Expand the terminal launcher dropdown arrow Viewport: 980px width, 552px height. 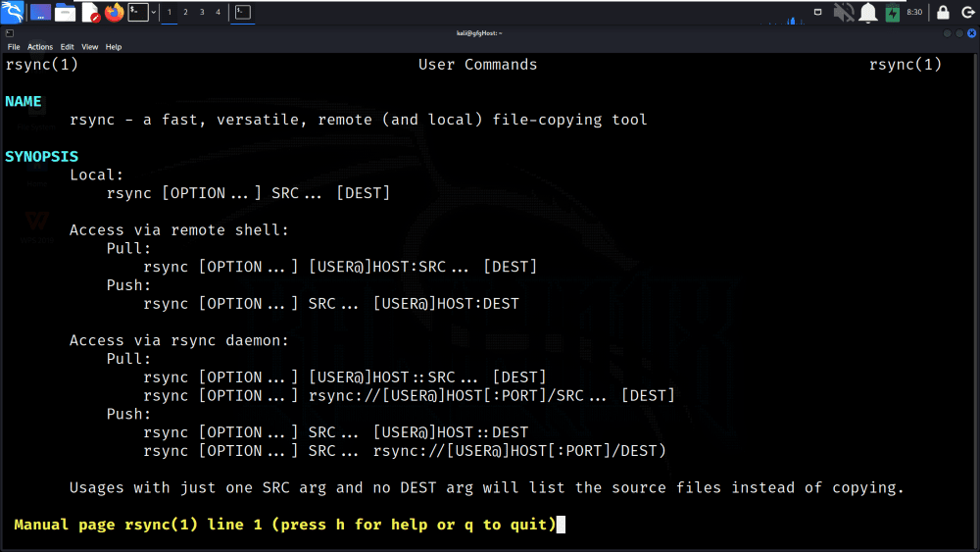click(x=154, y=12)
